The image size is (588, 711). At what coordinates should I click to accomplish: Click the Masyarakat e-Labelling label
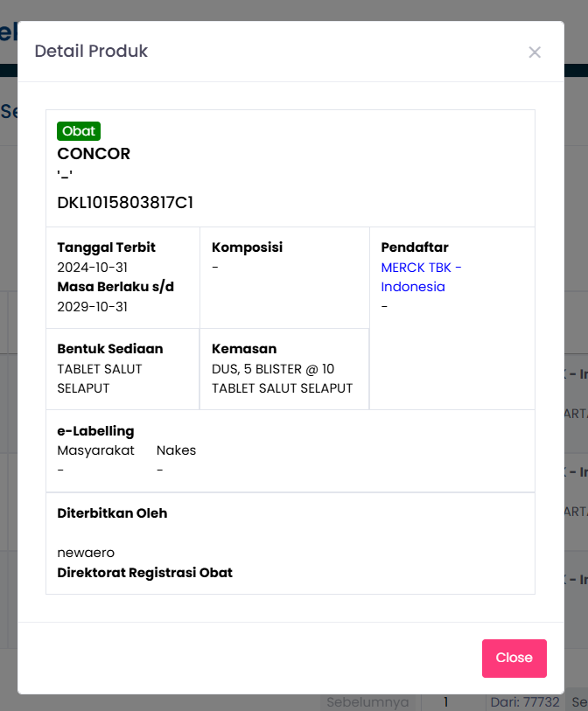[x=96, y=450]
